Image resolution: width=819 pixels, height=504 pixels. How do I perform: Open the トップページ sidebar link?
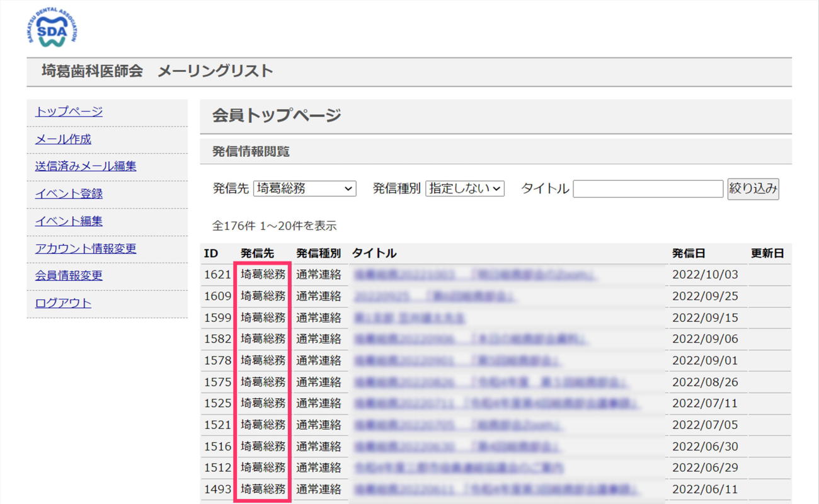click(x=69, y=112)
